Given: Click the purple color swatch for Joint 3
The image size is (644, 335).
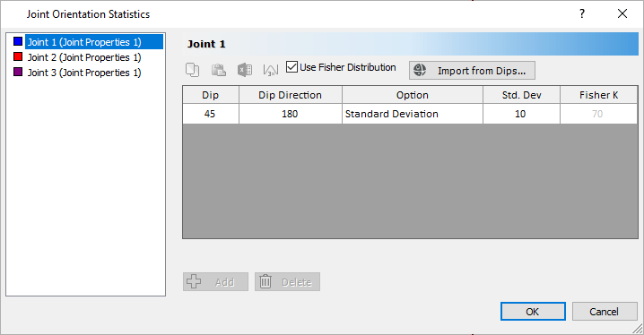Looking at the screenshot, I should point(18,72).
